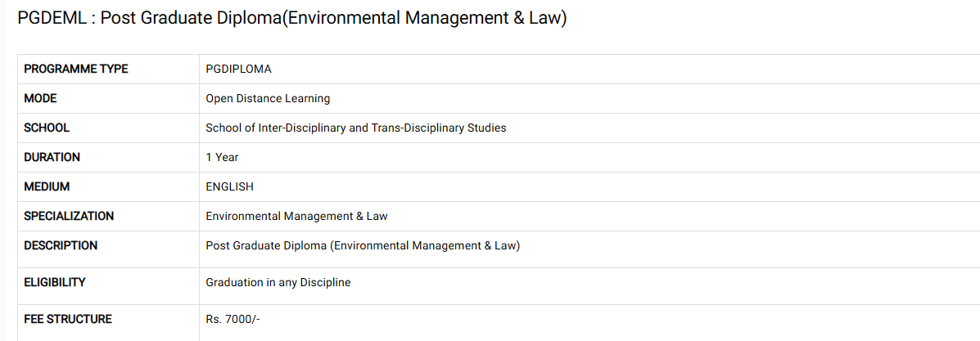This screenshot has height=341, width=980.
Task: Click the "Rs. 7000/-" fee value
Action: tap(233, 319)
